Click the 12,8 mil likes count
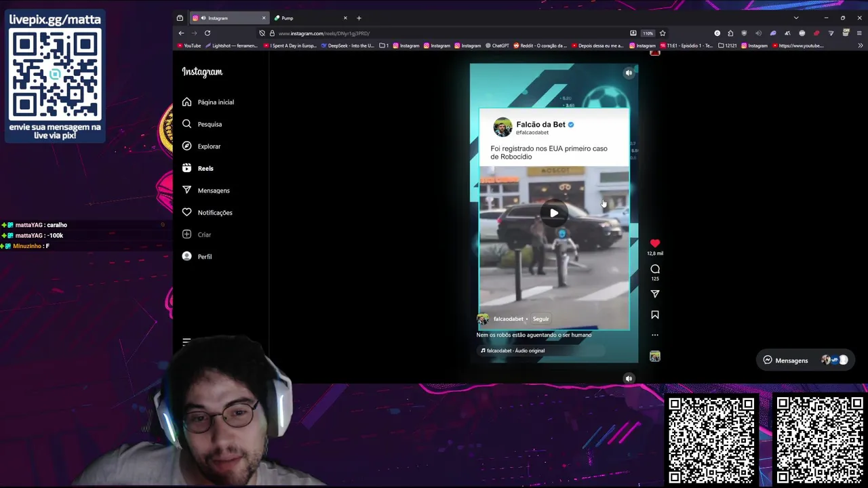The width and height of the screenshot is (868, 488). 655,253
